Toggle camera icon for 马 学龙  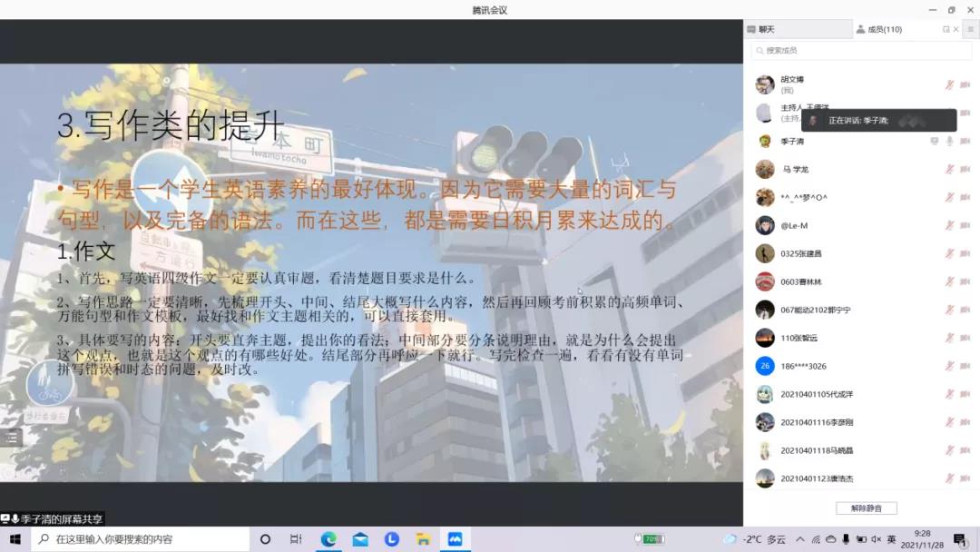[965, 170]
